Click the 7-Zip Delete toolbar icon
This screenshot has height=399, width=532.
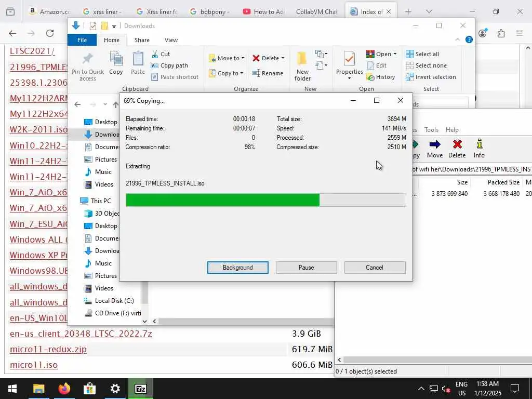click(x=457, y=149)
